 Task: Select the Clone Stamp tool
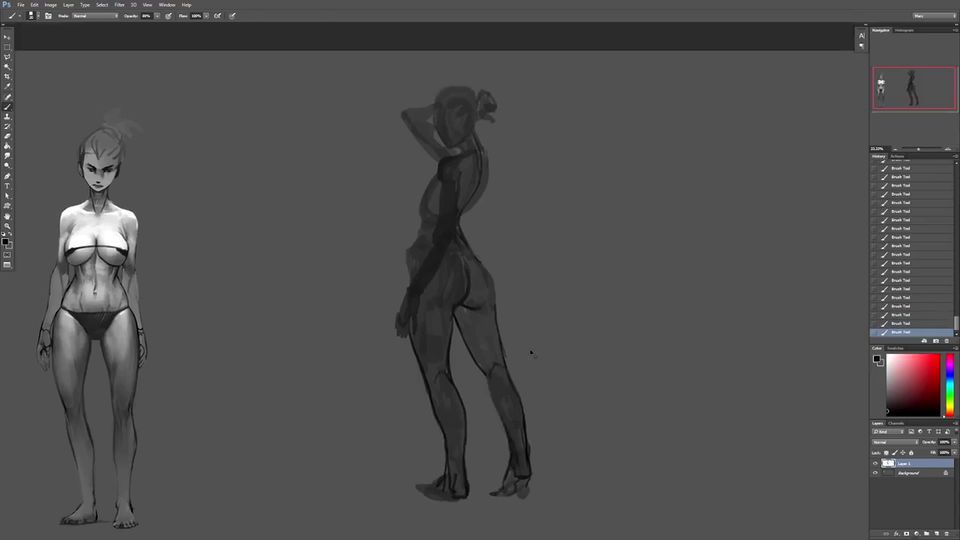click(7, 116)
